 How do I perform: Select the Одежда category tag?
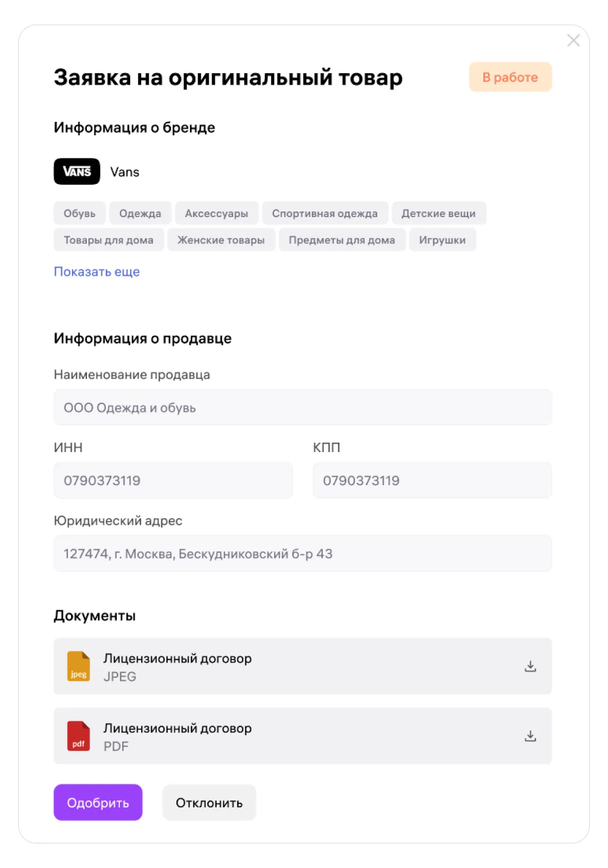140,213
